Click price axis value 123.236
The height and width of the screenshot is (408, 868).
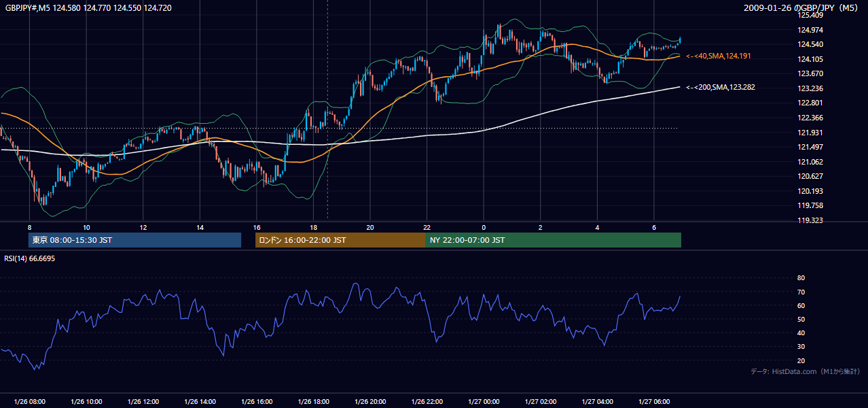tap(810, 88)
